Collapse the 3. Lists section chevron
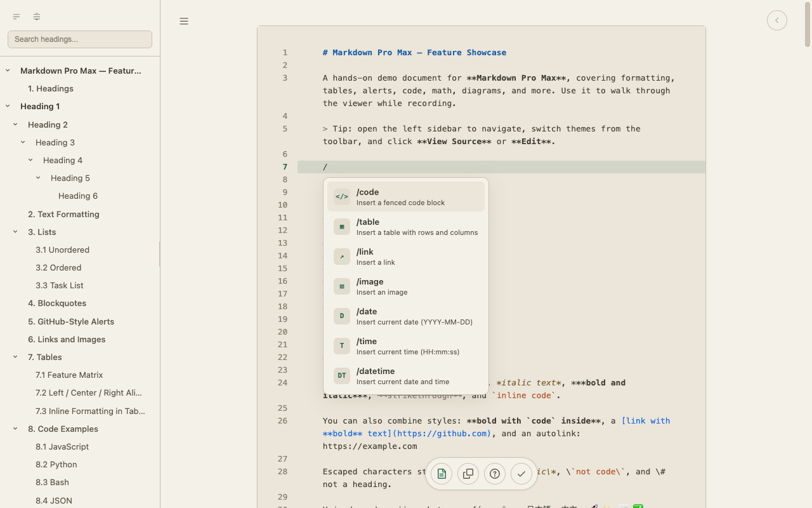Viewport: 812px width, 508px height. [15, 232]
